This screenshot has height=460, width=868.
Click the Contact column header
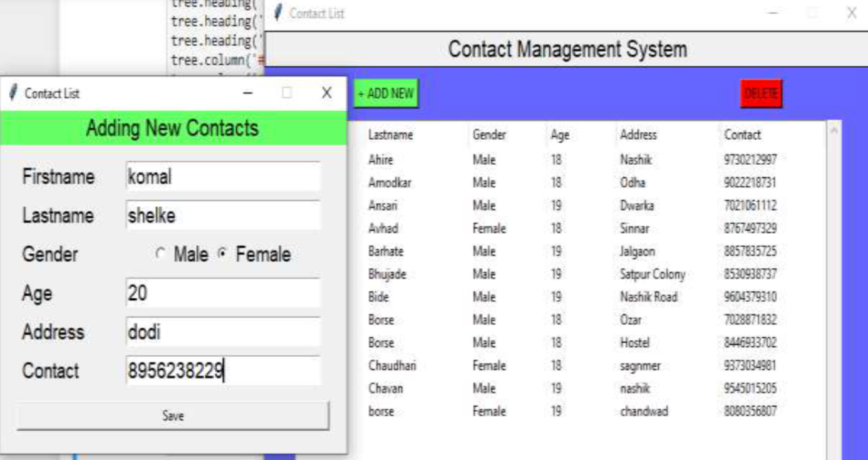(742, 135)
